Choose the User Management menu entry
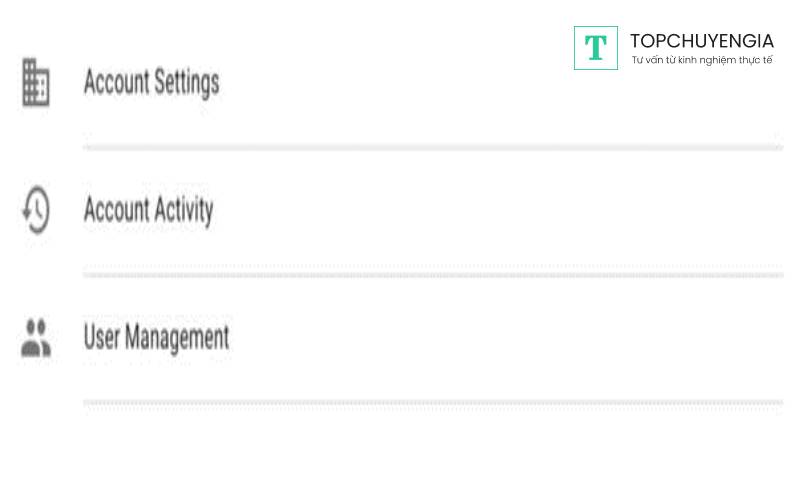The image size is (800, 500). [x=156, y=338]
